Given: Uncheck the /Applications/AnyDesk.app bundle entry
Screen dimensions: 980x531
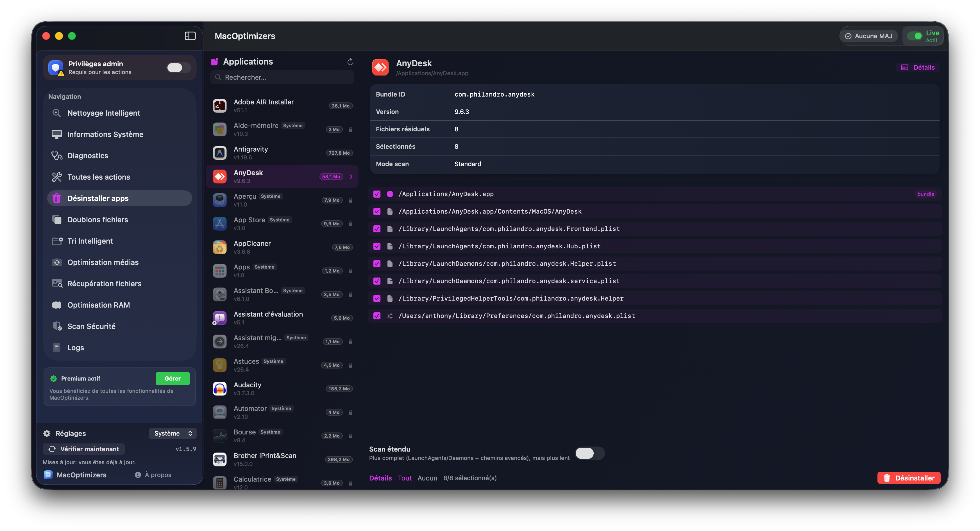Looking at the screenshot, I should point(377,194).
